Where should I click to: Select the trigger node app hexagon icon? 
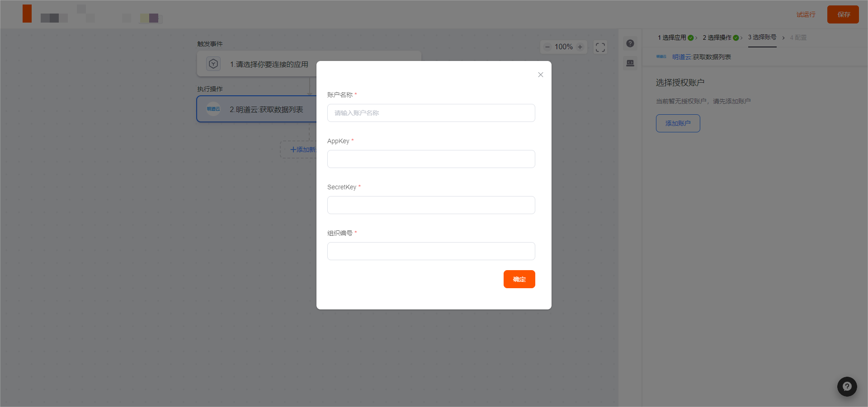click(213, 64)
